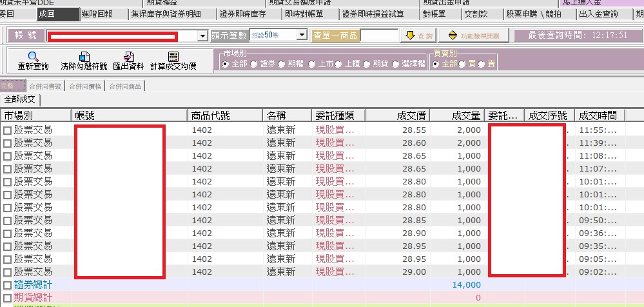Check the 證券總計 row checkbox

(x=8, y=285)
